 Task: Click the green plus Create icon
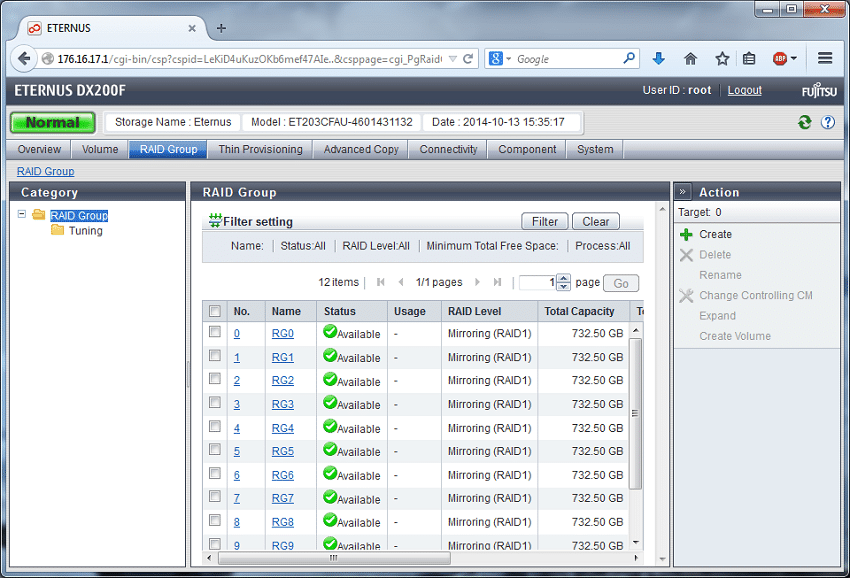tap(686, 234)
